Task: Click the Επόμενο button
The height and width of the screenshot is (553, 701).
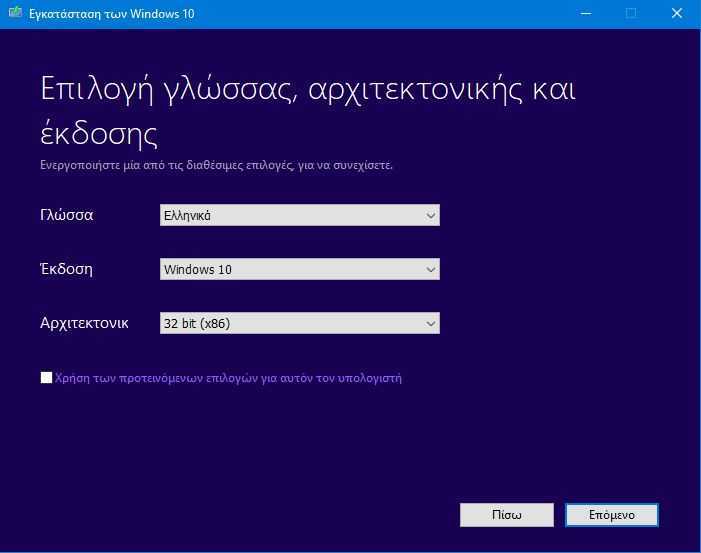Action: pyautogui.click(x=612, y=515)
